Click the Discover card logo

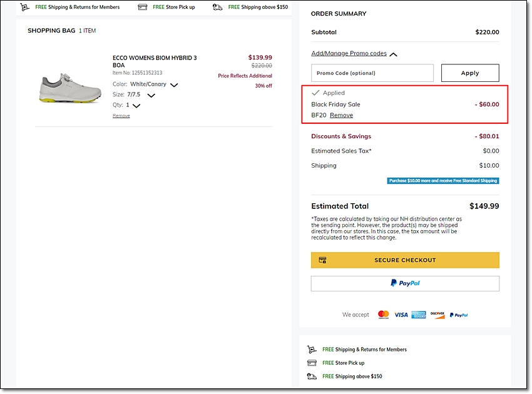[x=437, y=315]
